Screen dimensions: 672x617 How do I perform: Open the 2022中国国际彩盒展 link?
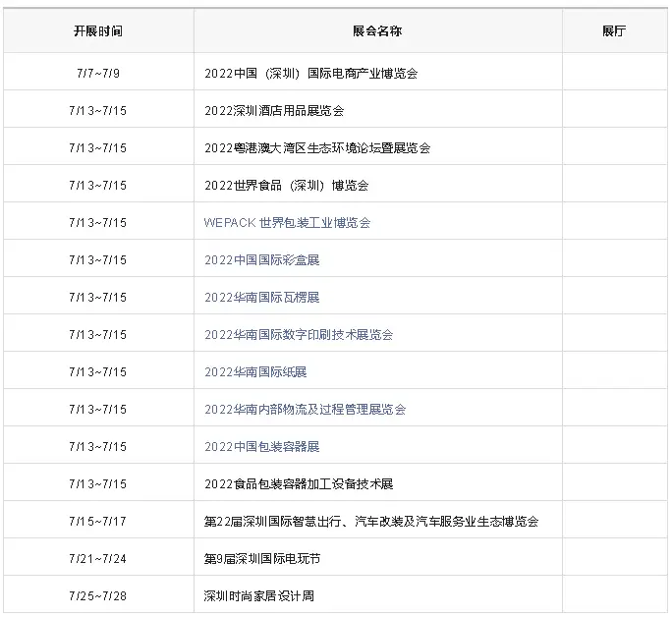click(262, 260)
